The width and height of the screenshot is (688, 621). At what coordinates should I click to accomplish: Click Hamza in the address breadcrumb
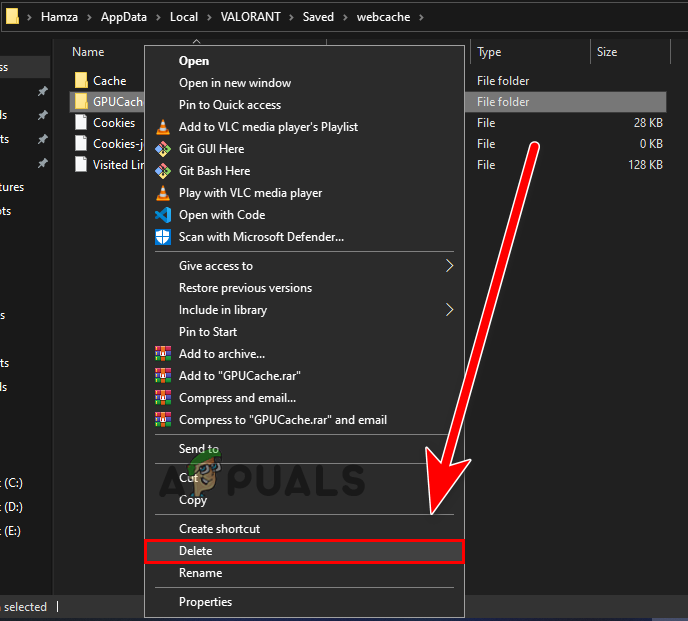(x=59, y=17)
